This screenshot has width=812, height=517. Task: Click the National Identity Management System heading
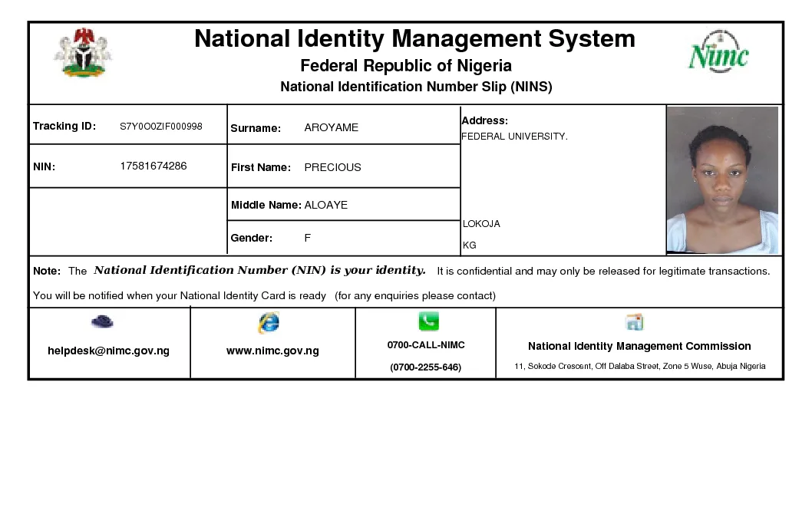tap(414, 38)
